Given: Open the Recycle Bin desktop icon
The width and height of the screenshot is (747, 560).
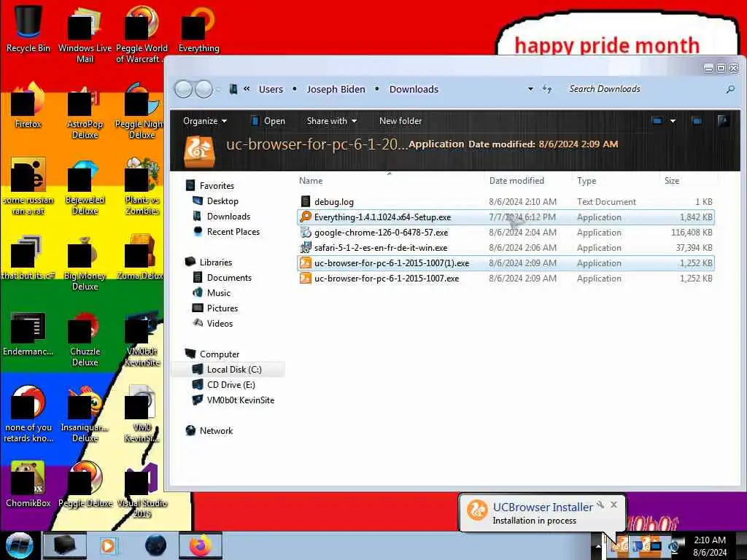Looking at the screenshot, I should click(28, 27).
